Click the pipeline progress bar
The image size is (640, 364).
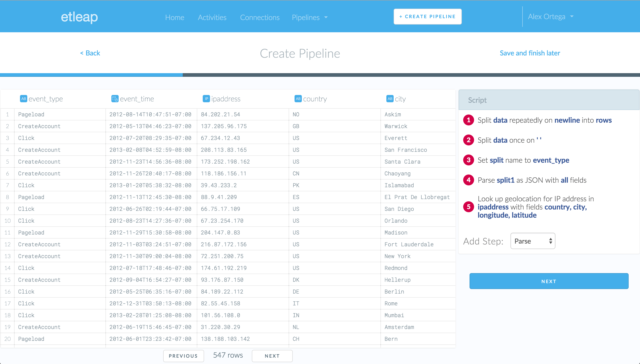(320, 75)
